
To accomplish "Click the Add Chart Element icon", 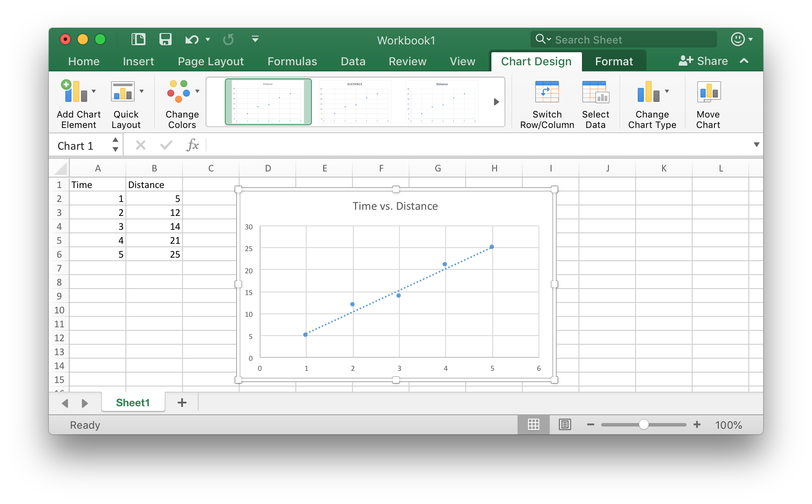I will [x=74, y=91].
